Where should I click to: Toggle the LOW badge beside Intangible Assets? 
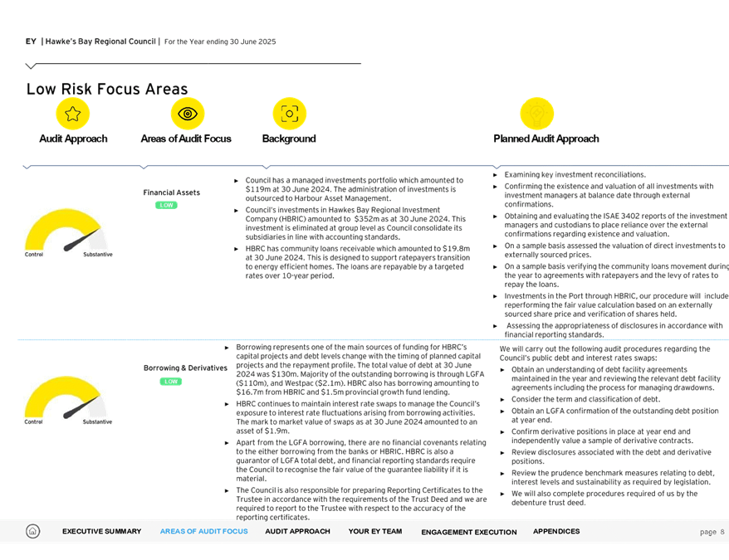(x=167, y=203)
